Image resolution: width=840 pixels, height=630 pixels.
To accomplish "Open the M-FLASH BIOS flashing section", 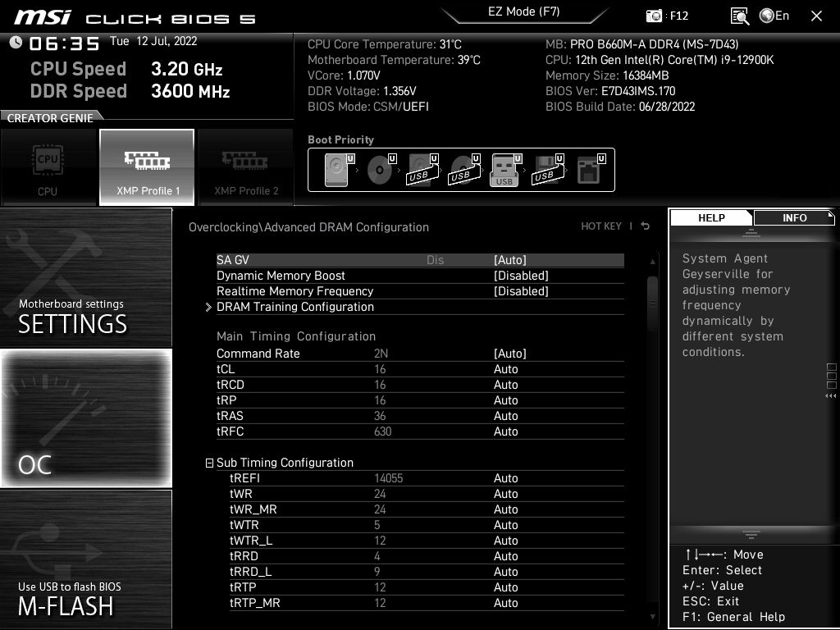I will (x=85, y=559).
